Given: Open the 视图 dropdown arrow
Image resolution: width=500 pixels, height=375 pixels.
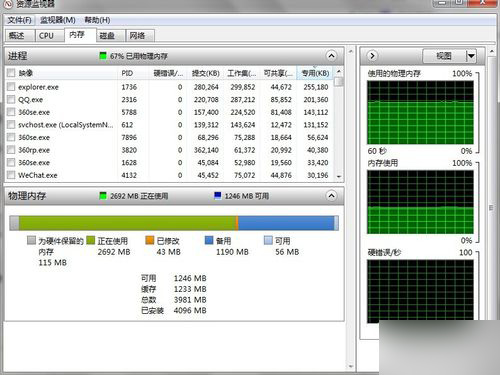Looking at the screenshot, I should [x=471, y=56].
